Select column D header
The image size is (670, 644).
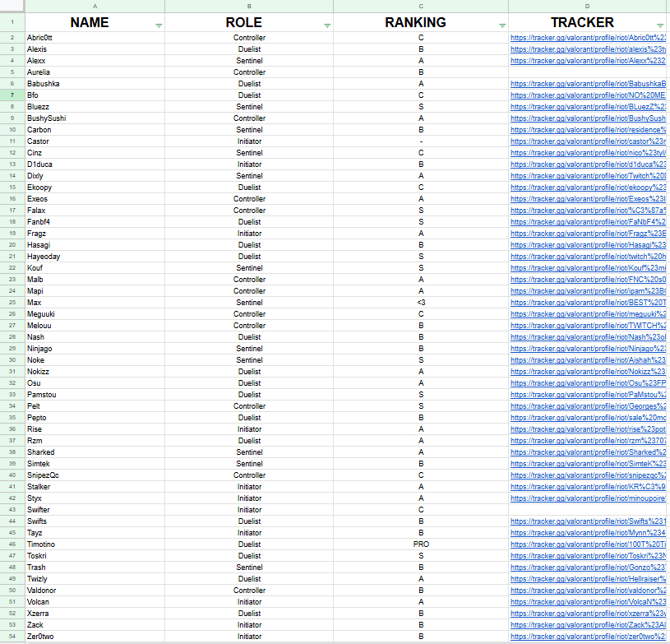pyautogui.click(x=588, y=6)
